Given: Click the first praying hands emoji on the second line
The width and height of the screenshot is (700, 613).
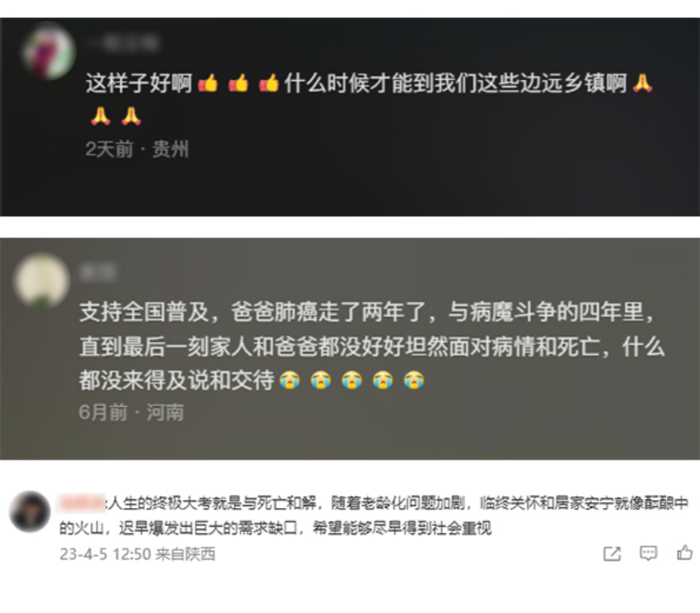Looking at the screenshot, I should 100,117.
